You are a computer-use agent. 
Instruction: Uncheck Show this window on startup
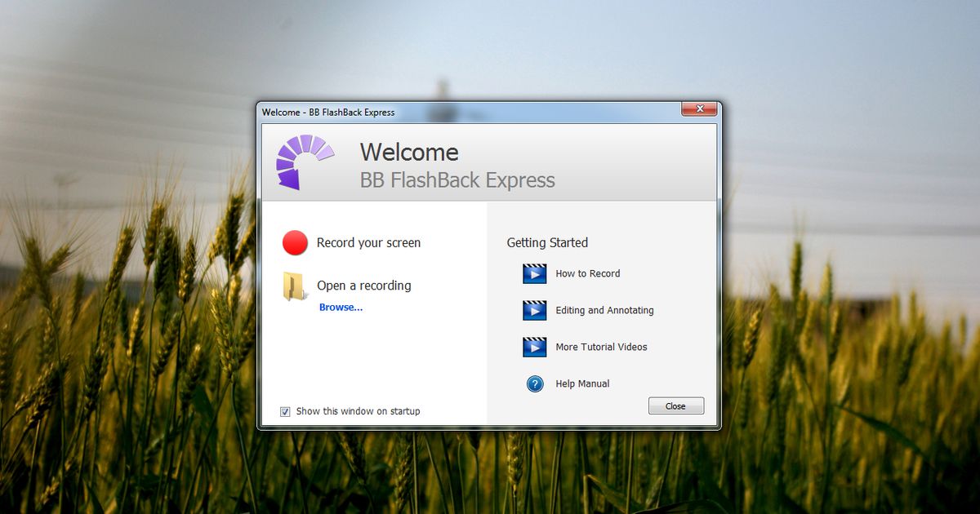coord(284,411)
